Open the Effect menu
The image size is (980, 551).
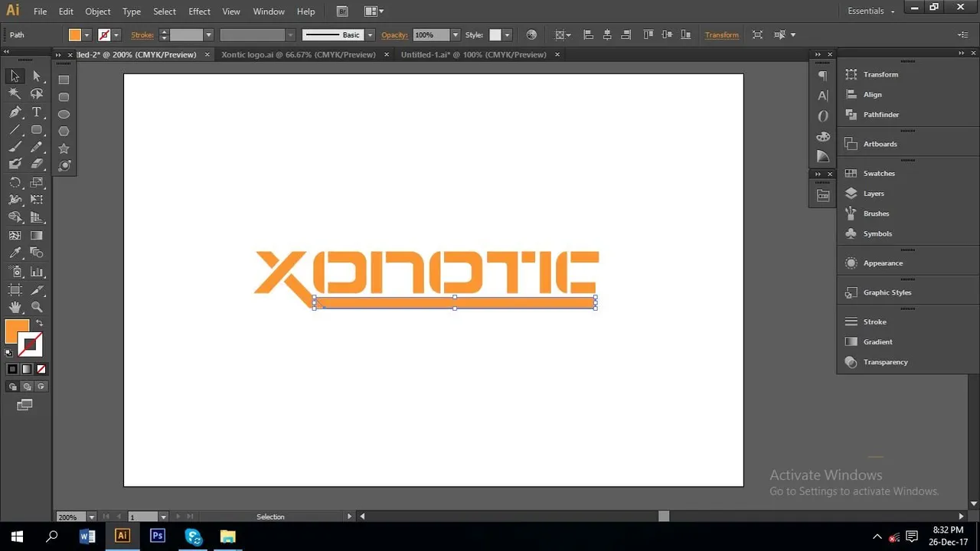click(x=199, y=11)
